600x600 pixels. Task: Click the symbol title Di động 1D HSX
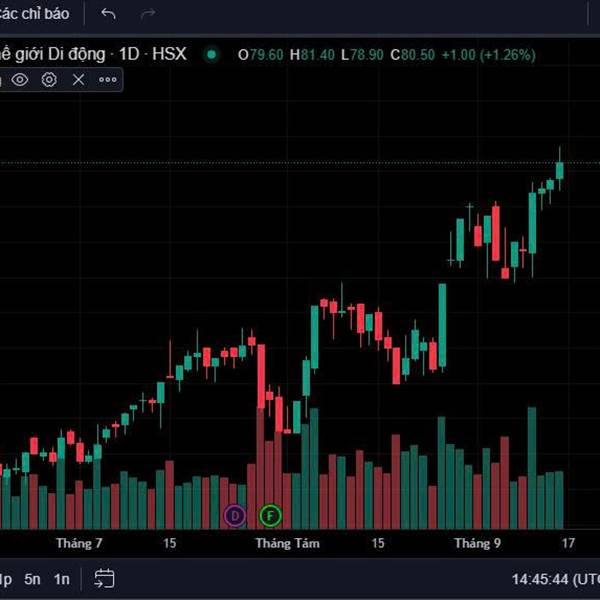point(93,54)
